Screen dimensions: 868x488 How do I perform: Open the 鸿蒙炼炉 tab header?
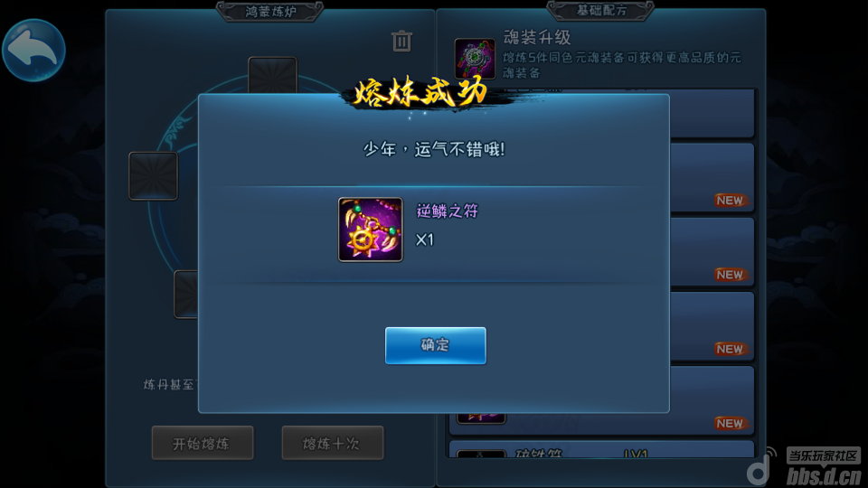pyautogui.click(x=270, y=11)
